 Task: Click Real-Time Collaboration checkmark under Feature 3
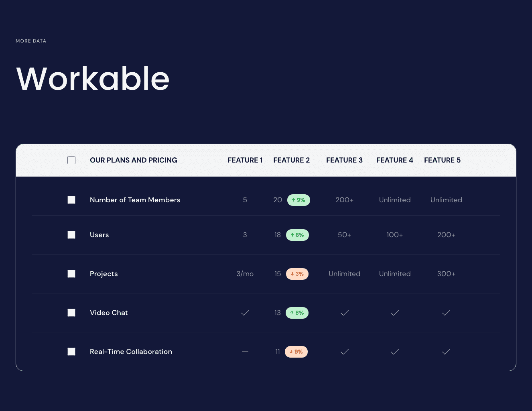point(344,352)
